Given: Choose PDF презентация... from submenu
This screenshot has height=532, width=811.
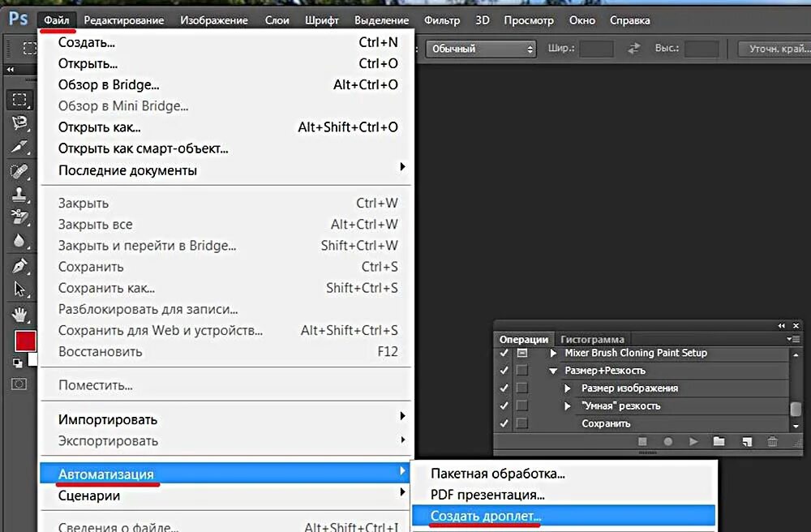Looking at the screenshot, I should coord(564,495).
